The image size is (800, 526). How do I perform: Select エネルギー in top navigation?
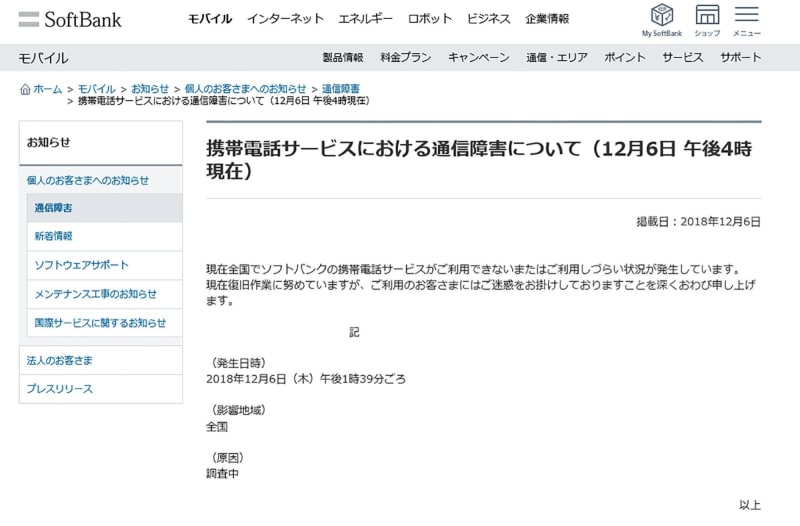pos(365,19)
